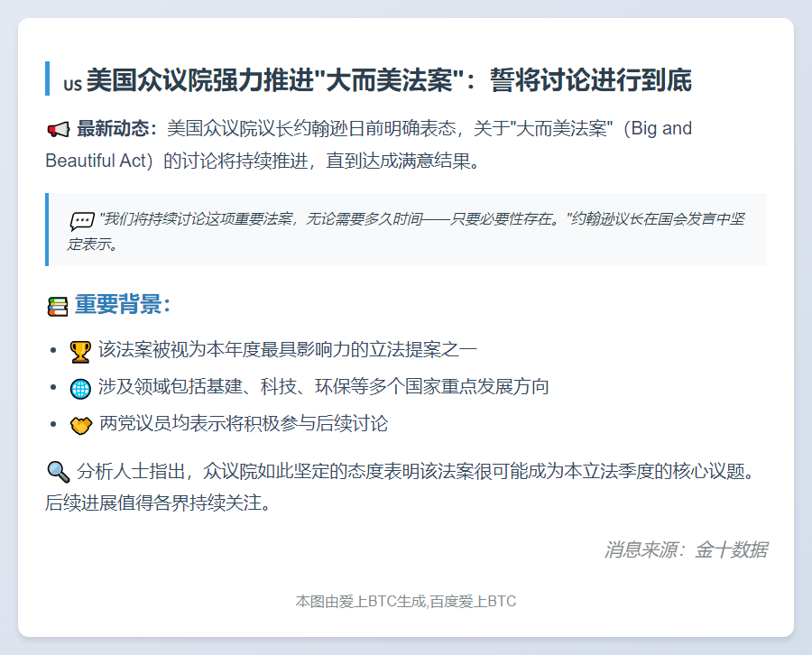Screen dimensions: 812x655
Task: Click the blue vertical bar beside the headline
Action: click(47, 78)
